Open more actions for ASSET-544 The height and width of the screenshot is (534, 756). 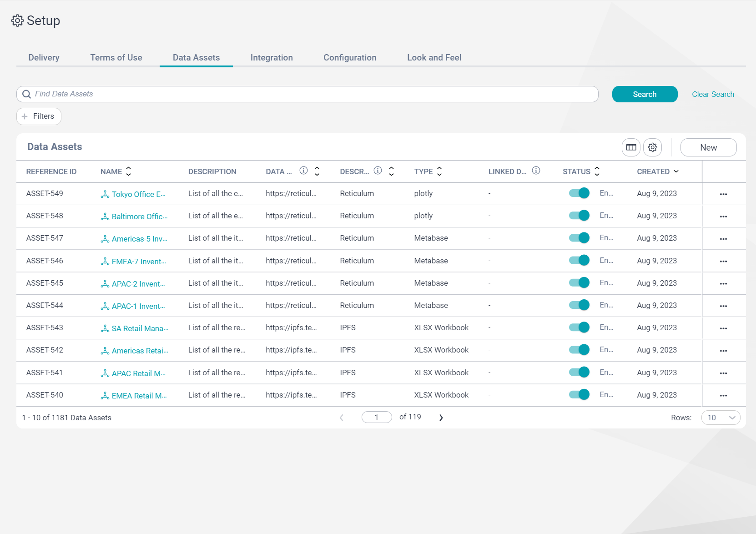tap(723, 306)
